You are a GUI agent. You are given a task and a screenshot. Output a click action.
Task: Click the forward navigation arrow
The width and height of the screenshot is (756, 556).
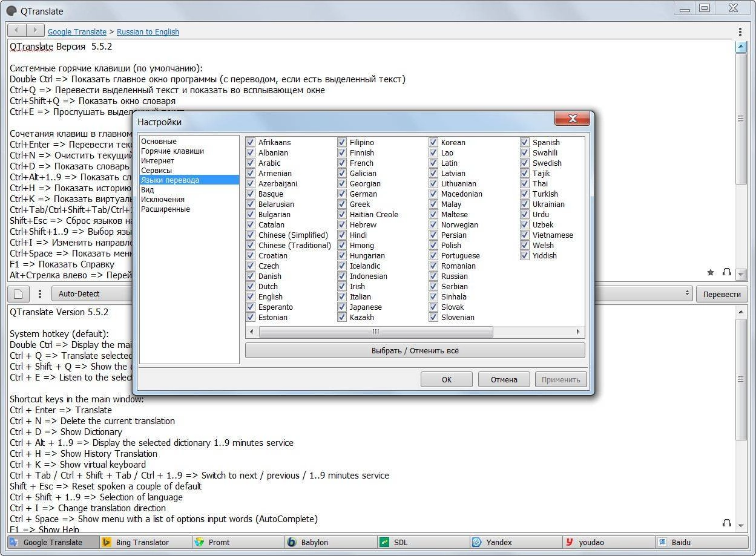click(x=36, y=30)
